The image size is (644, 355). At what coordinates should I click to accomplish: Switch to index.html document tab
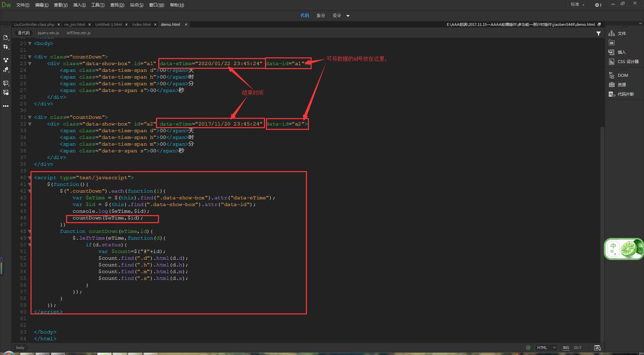141,24
